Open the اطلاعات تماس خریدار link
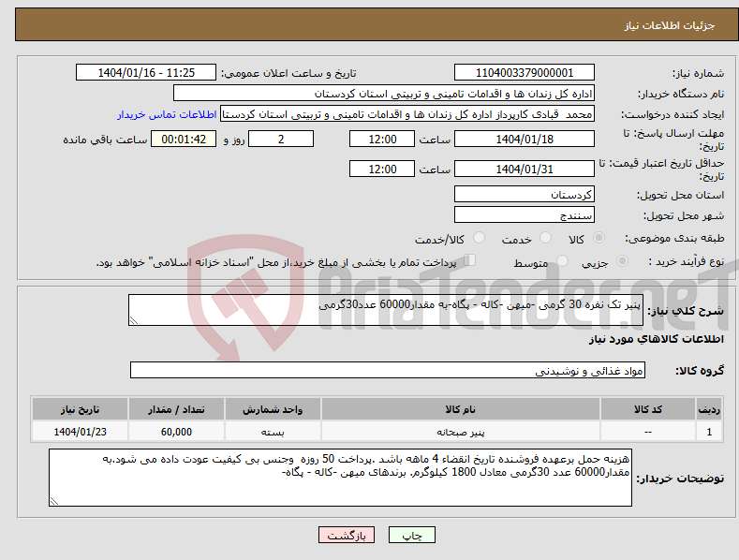Viewport: 739px width, 560px height. click(167, 114)
